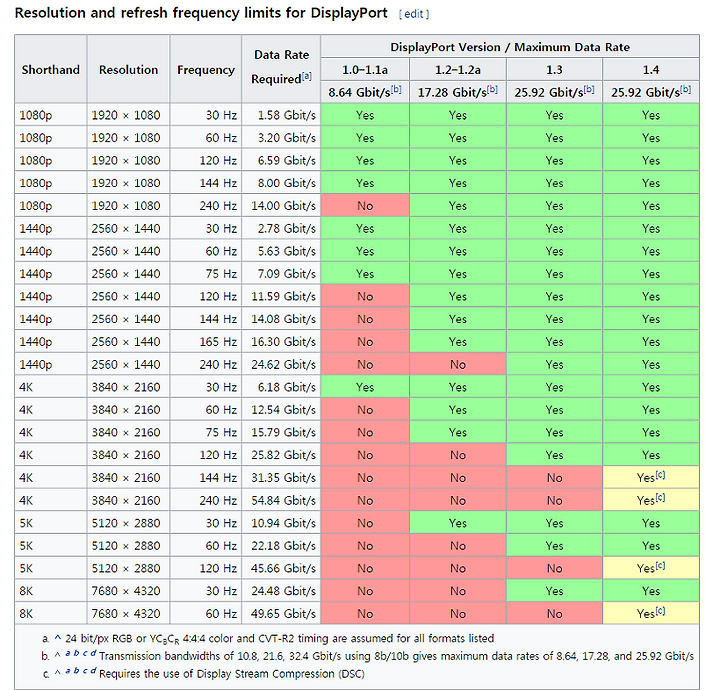Select the '49.65 Gbit/s' data rate cell
720x690 pixels.
point(281,613)
